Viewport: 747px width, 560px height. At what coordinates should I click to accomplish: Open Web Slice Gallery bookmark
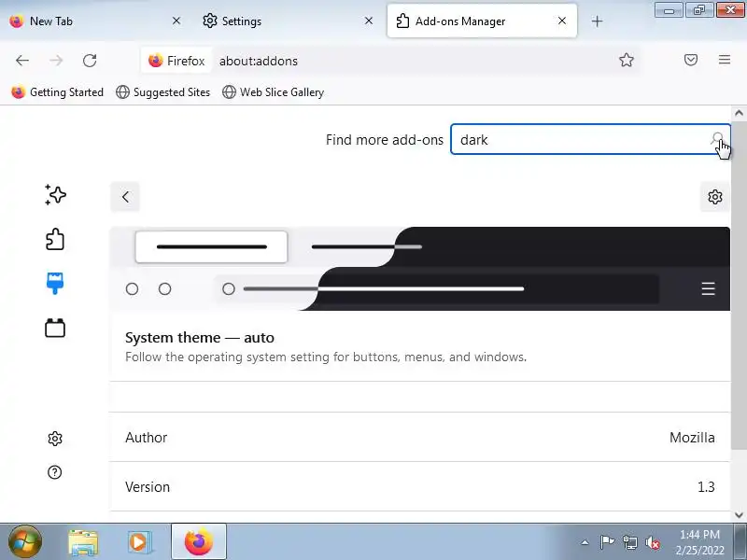273,91
